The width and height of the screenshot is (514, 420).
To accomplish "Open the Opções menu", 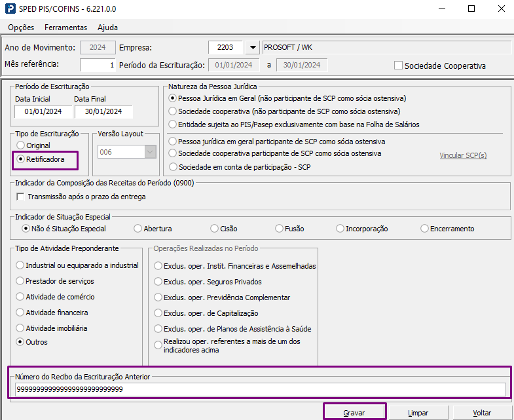I will click(x=21, y=28).
